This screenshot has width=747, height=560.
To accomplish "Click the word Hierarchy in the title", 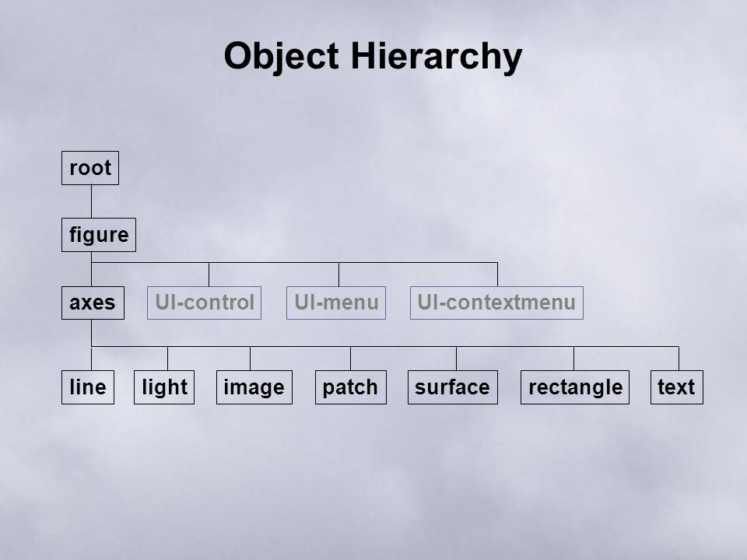I will pyautogui.click(x=437, y=57).
